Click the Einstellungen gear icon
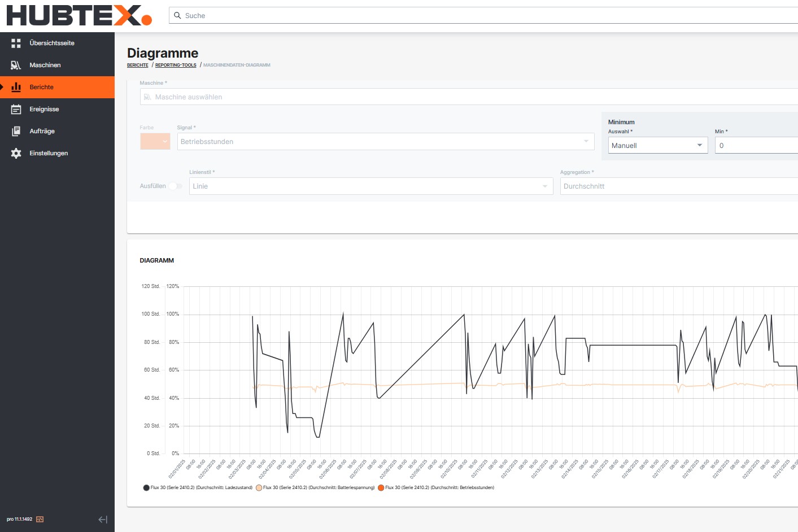 (x=16, y=153)
